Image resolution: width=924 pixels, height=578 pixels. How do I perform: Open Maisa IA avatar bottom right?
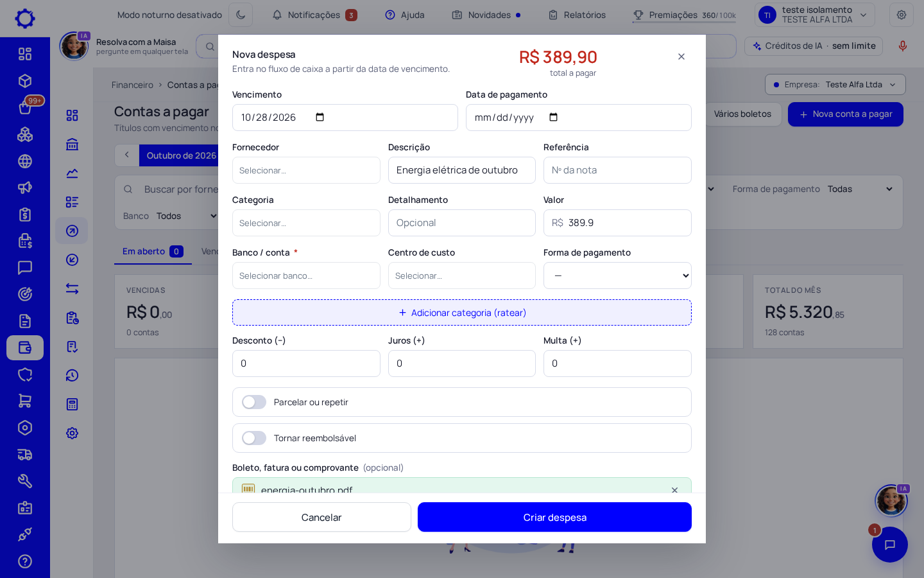coord(891,501)
